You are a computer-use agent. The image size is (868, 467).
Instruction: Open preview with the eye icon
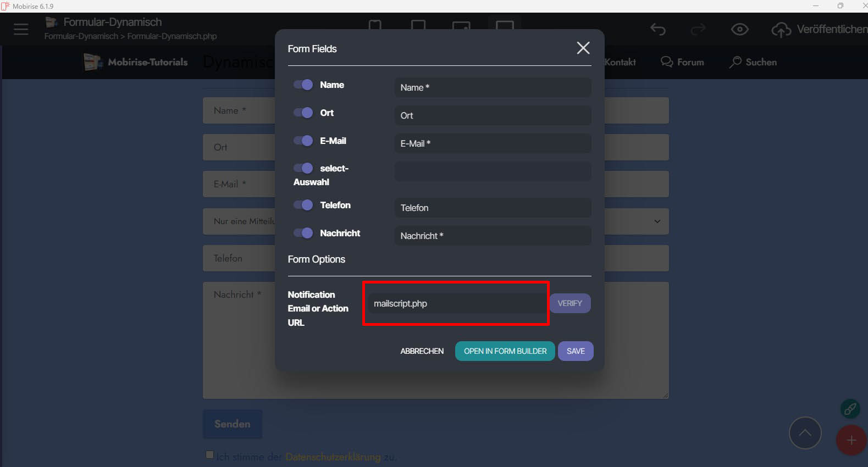point(739,29)
